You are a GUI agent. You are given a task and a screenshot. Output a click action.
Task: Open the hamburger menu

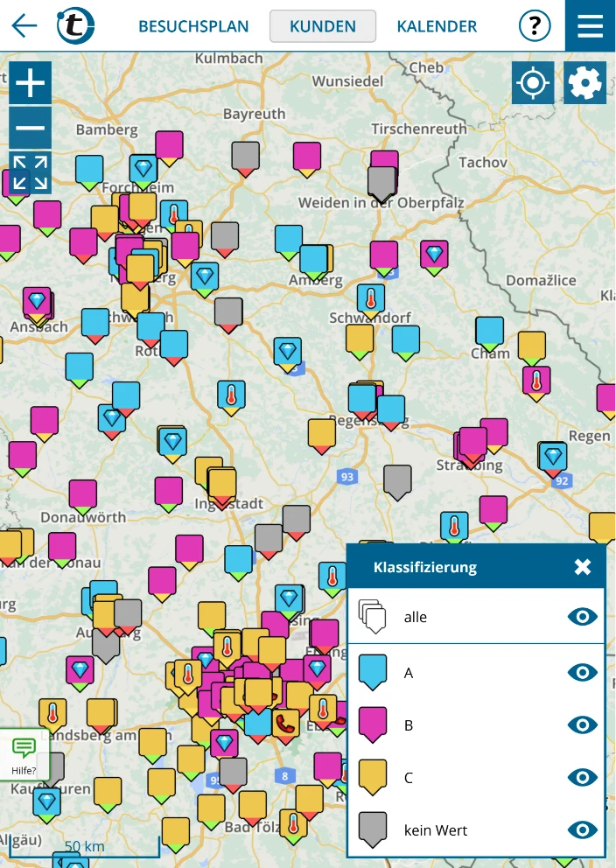click(x=591, y=25)
